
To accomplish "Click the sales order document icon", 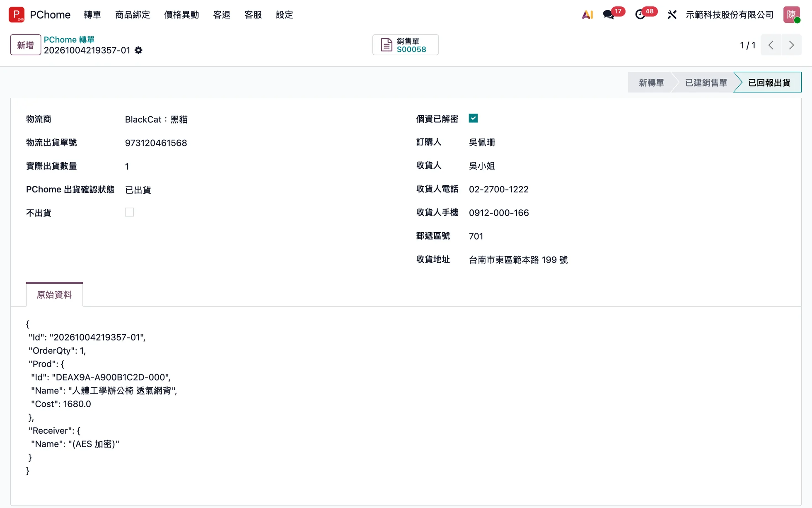I will pyautogui.click(x=387, y=45).
